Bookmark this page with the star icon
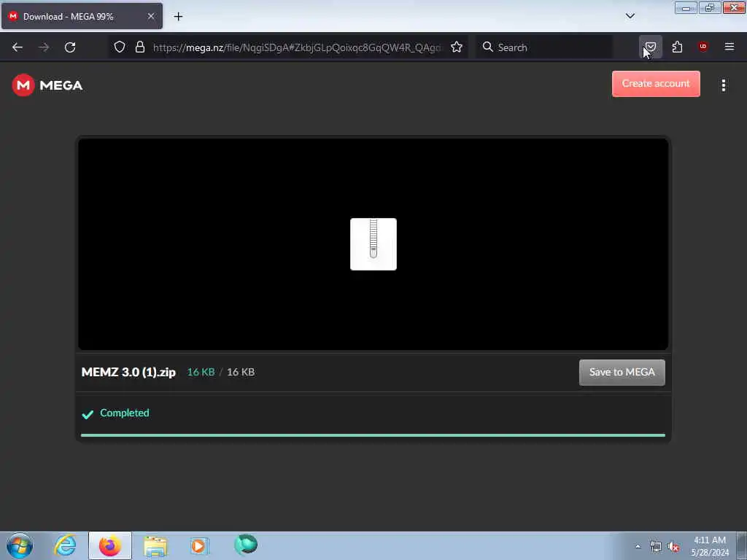The height and width of the screenshot is (560, 747). point(457,47)
